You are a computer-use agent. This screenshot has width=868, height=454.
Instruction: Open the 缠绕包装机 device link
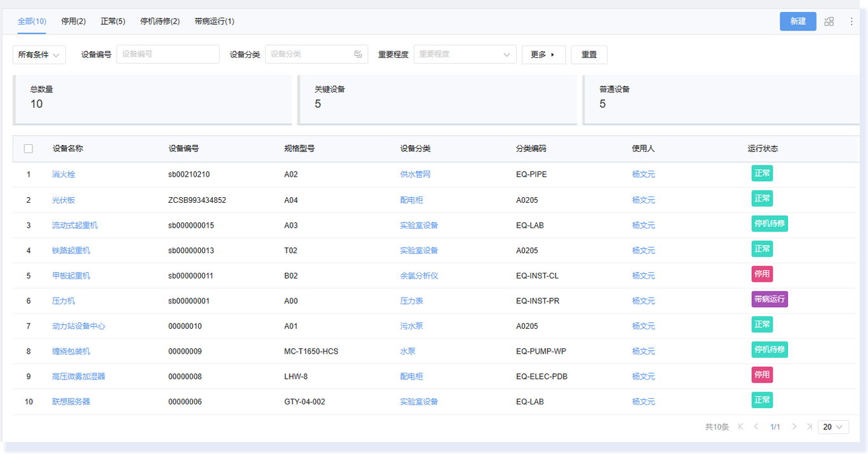pyautogui.click(x=71, y=351)
